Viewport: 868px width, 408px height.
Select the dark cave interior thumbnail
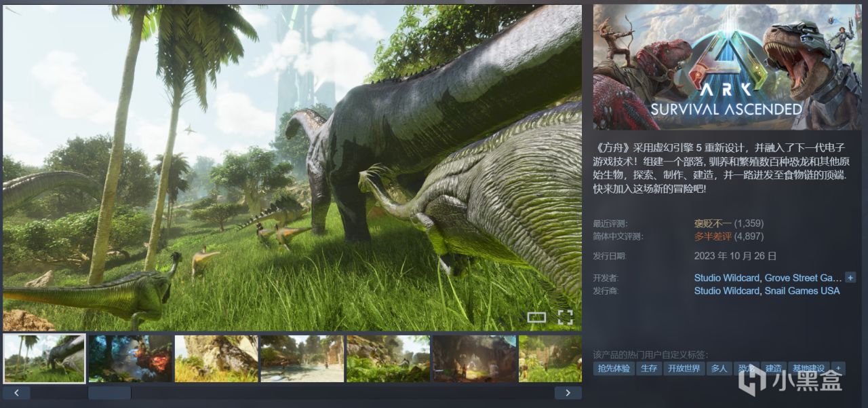(474, 358)
